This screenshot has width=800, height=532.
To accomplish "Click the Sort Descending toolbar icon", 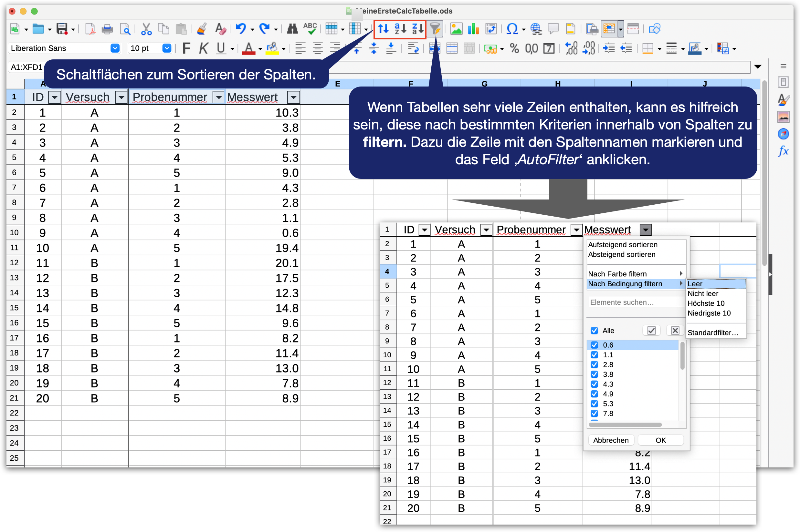I will (x=418, y=29).
